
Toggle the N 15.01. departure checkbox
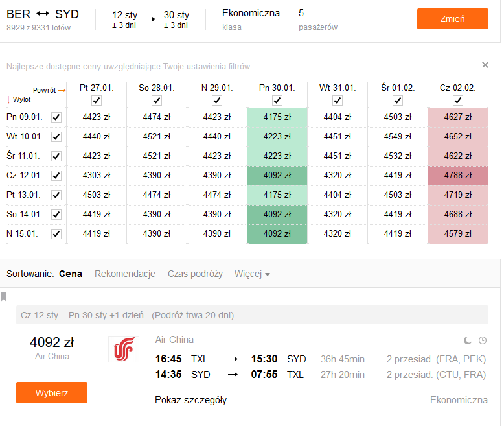[56, 233]
